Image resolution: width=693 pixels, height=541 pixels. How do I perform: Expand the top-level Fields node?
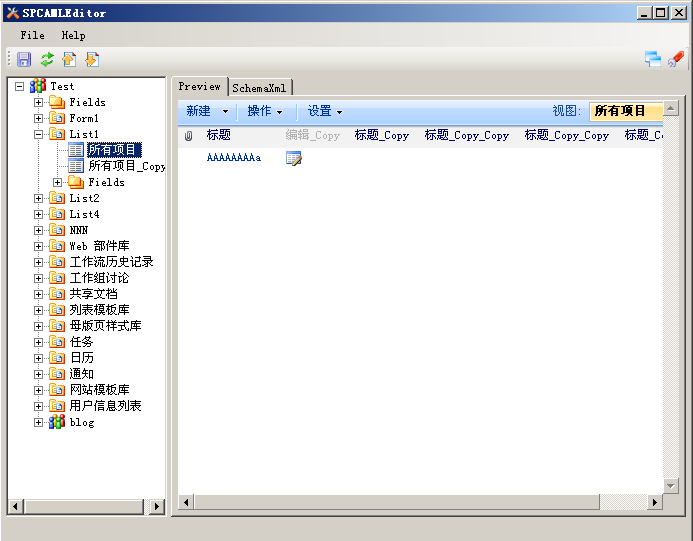coord(38,103)
